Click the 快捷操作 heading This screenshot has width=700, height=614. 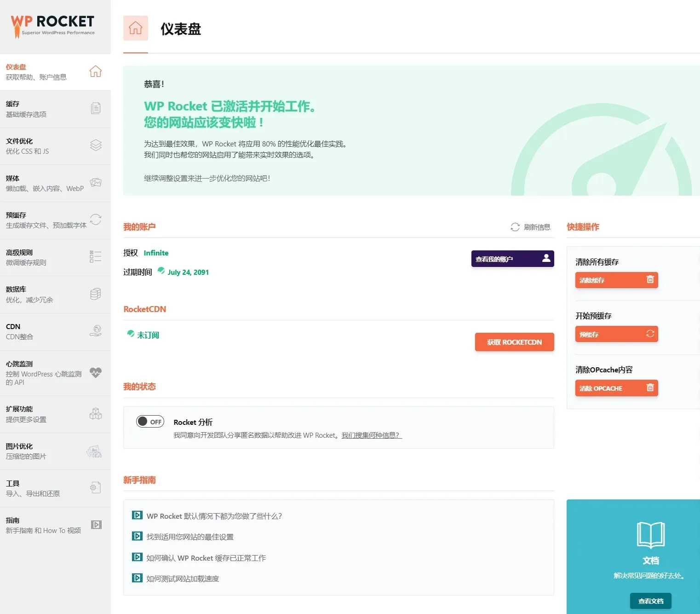click(583, 227)
